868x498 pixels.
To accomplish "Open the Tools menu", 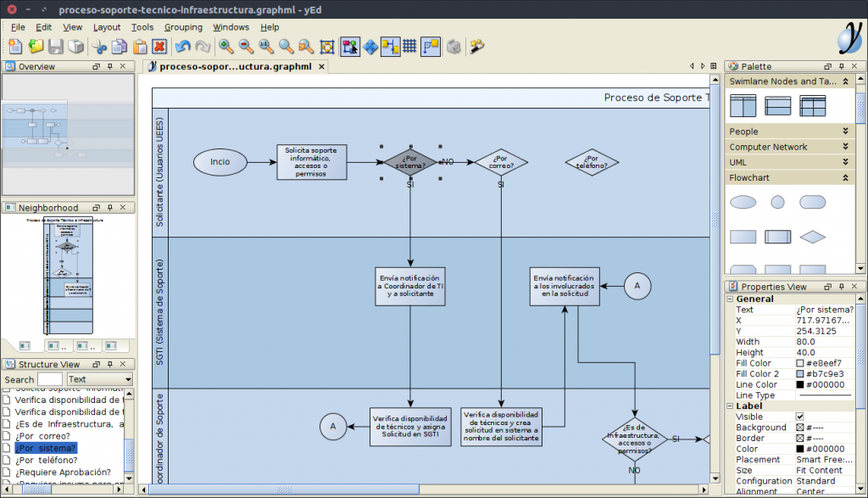I will 142,27.
